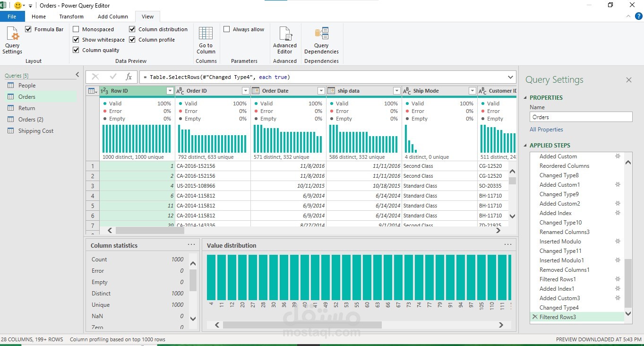This screenshot has width=644, height=346.
Task: Open settings gear for Added Custom3 step
Action: [618, 298]
